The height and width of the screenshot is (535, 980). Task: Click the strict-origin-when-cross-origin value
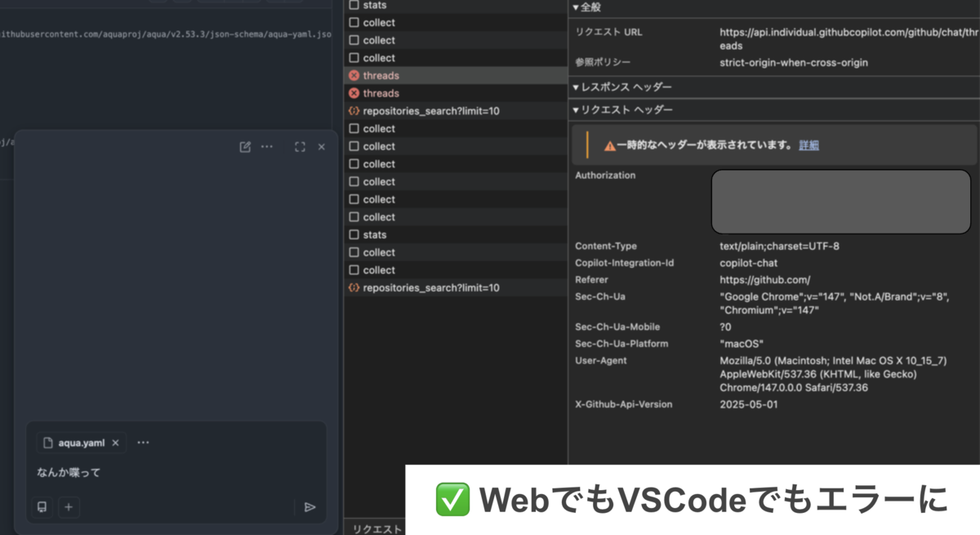tap(793, 62)
